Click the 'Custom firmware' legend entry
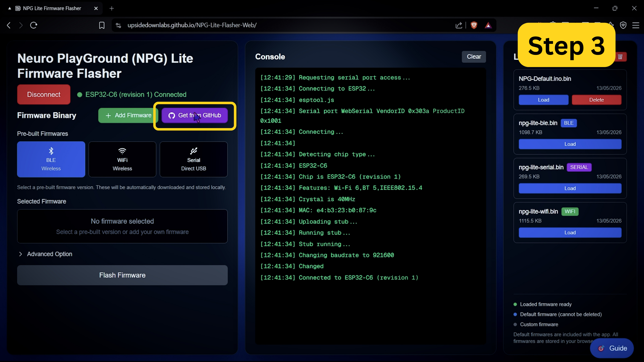The image size is (644, 362). [x=536, y=324]
